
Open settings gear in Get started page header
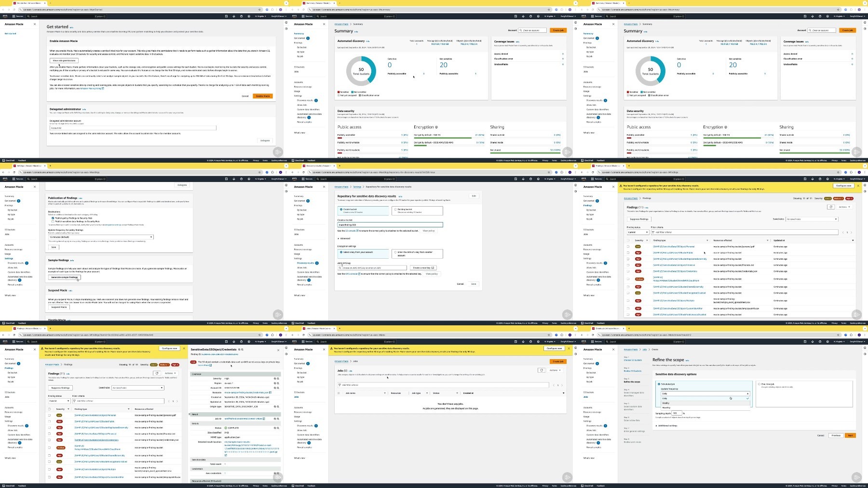pyautogui.click(x=248, y=16)
